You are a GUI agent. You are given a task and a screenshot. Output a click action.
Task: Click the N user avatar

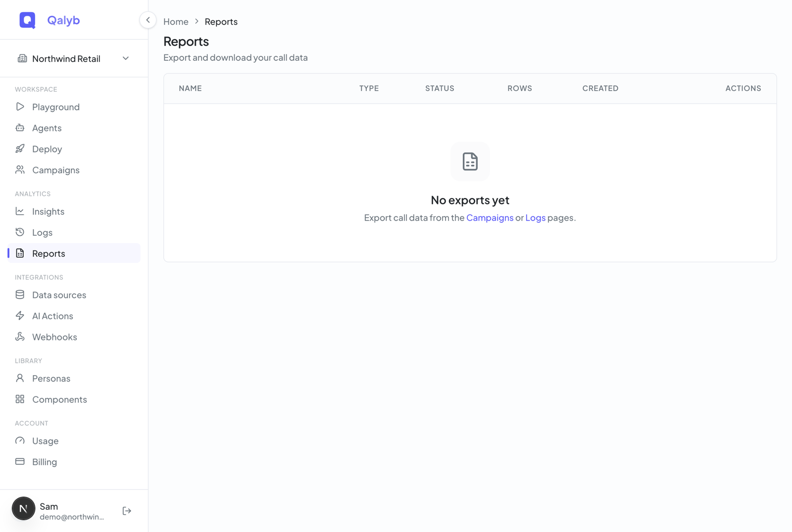(23, 509)
